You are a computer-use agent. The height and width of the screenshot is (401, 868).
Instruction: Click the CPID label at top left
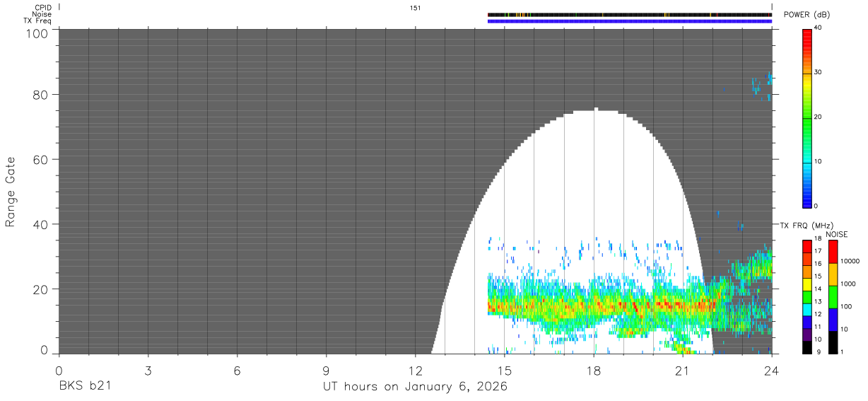point(42,8)
